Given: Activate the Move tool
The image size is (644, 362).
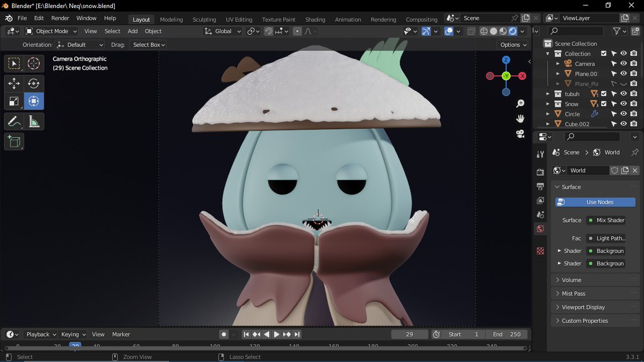Looking at the screenshot, I should click(14, 83).
